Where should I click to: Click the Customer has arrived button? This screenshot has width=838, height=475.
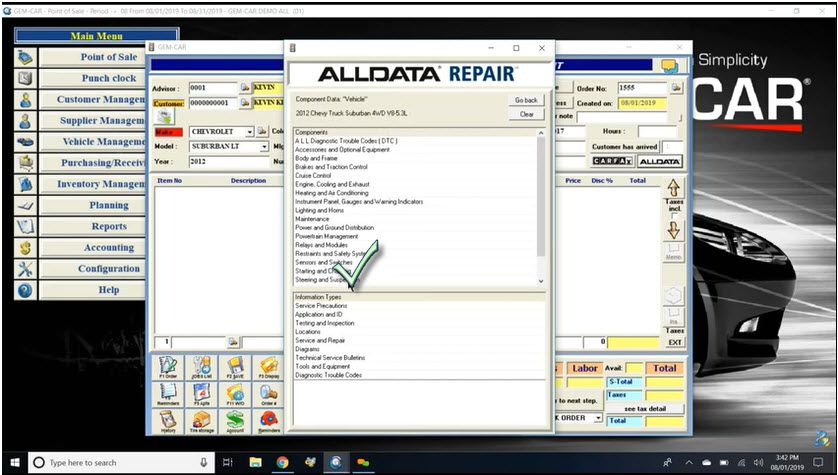[x=624, y=146]
